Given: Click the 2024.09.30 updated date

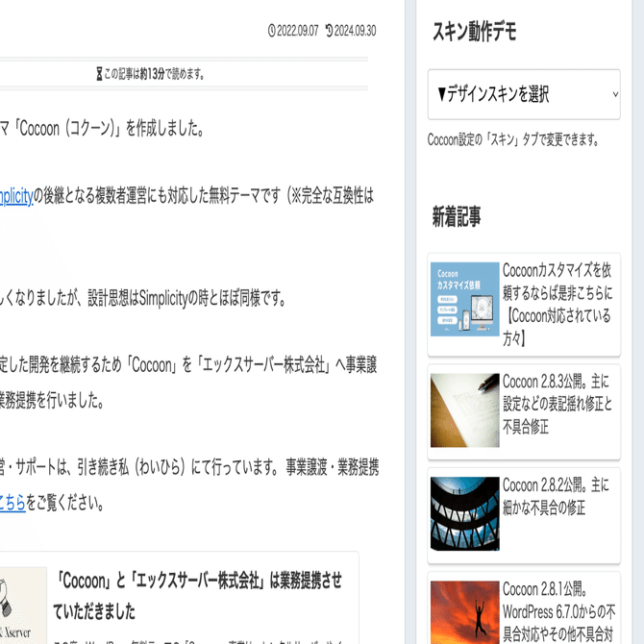Looking at the screenshot, I should coord(355,31).
